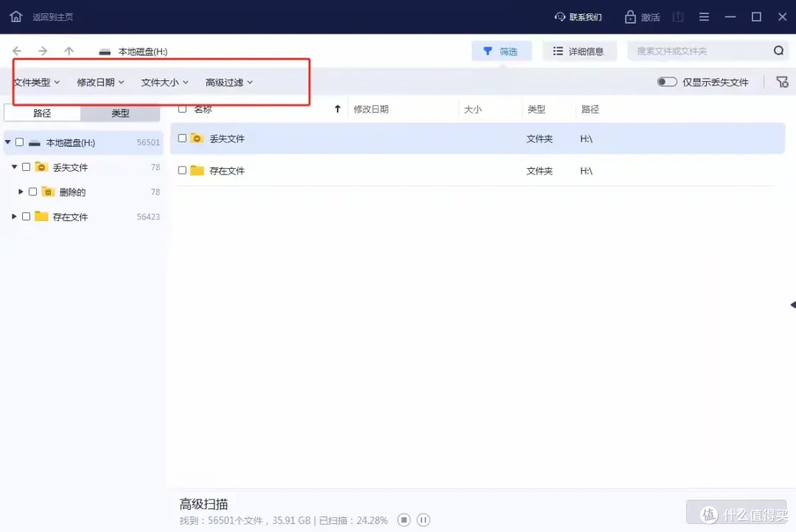Screen dimensions: 796x532
Task: Sort by 修改日期 column header
Action: (x=371, y=108)
